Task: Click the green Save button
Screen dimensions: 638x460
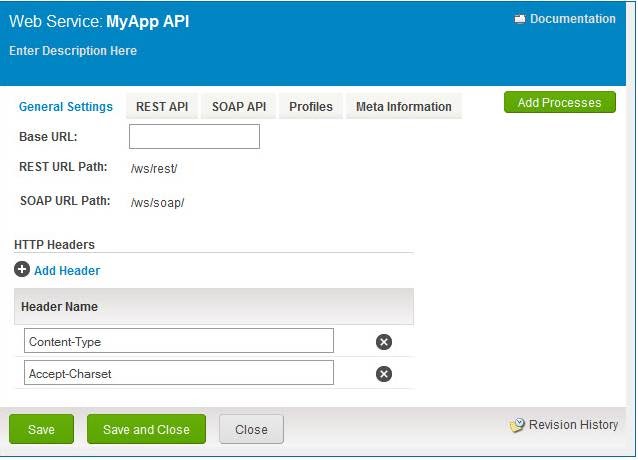Action: coord(42,429)
